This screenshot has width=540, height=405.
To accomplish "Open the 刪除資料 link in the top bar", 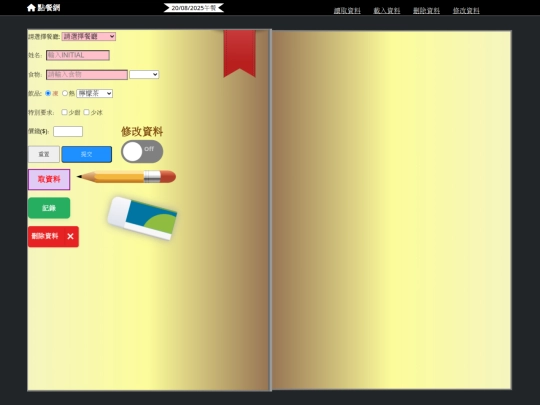I will [426, 11].
